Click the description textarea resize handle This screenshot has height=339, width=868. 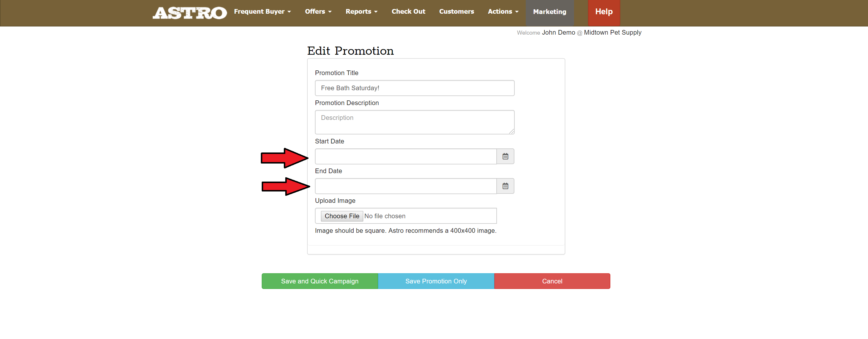coord(511,132)
